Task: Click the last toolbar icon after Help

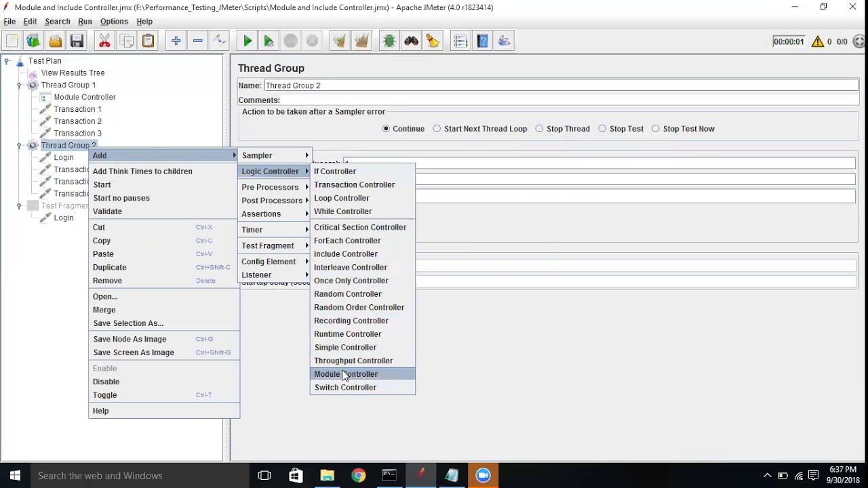Action: pyautogui.click(x=504, y=41)
